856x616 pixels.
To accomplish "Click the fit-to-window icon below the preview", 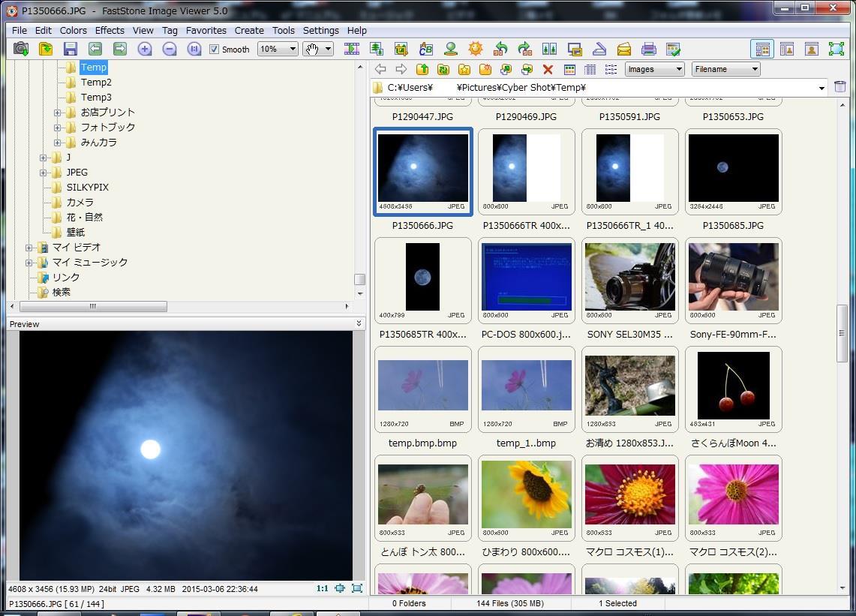I will [340, 588].
